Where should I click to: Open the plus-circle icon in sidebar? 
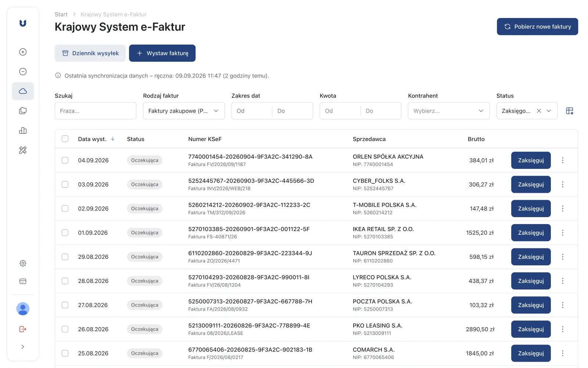coord(23,52)
